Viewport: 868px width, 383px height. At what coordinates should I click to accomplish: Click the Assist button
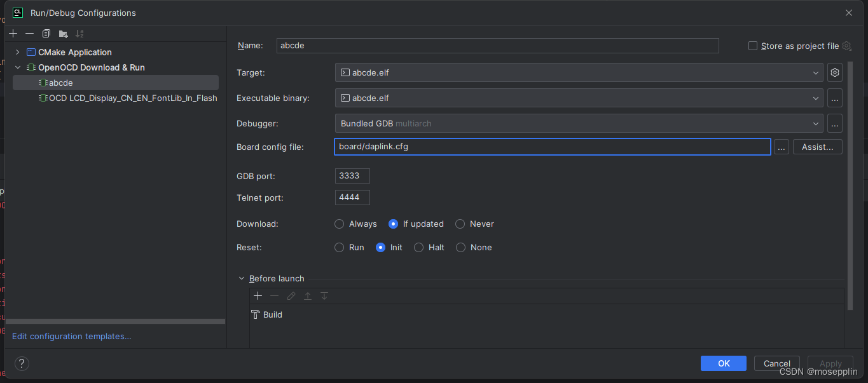tap(817, 146)
